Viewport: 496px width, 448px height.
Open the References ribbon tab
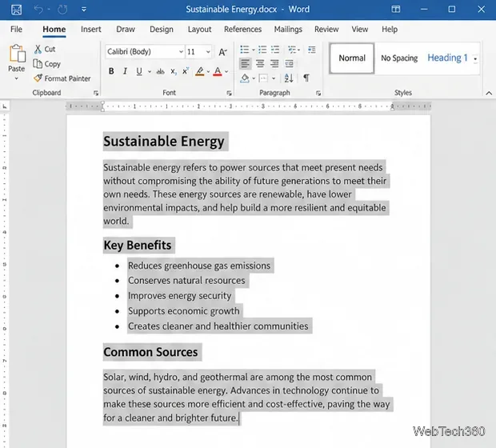click(x=242, y=29)
